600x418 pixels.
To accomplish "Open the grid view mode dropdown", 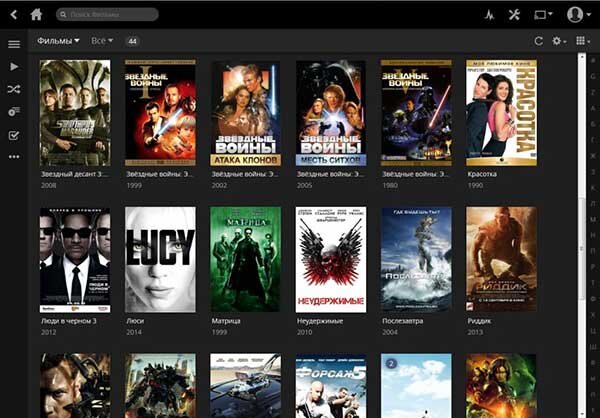I will pyautogui.click(x=583, y=41).
